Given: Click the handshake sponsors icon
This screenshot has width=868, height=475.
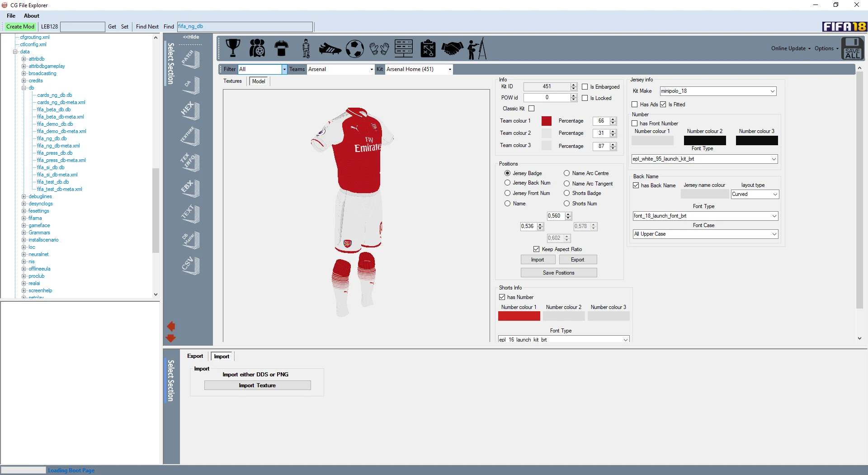Looking at the screenshot, I should point(453,48).
